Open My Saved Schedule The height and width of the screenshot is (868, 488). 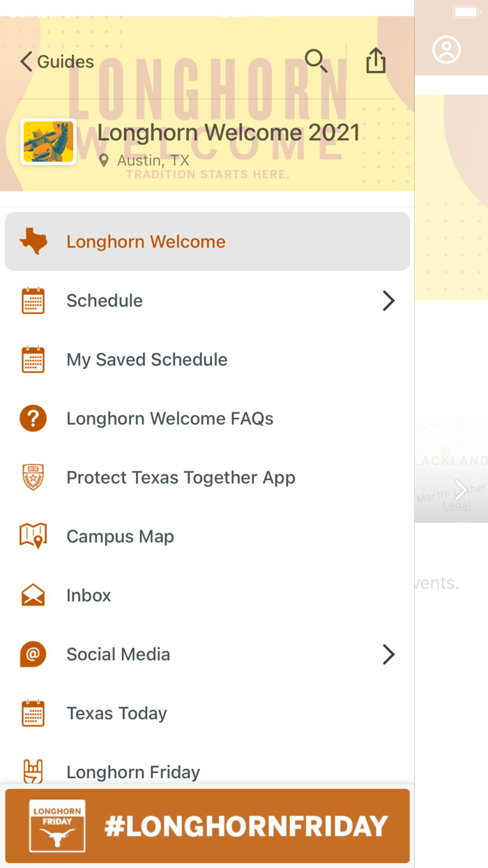[146, 359]
